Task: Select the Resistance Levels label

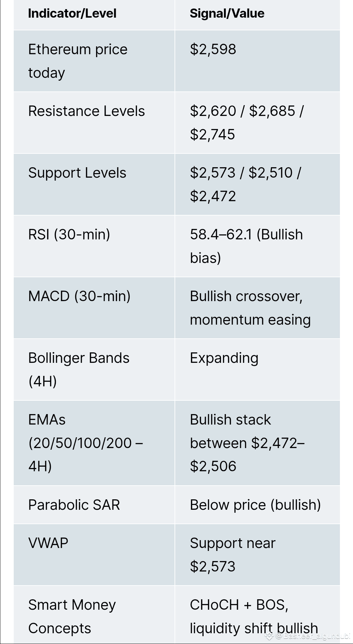Action: (x=86, y=111)
